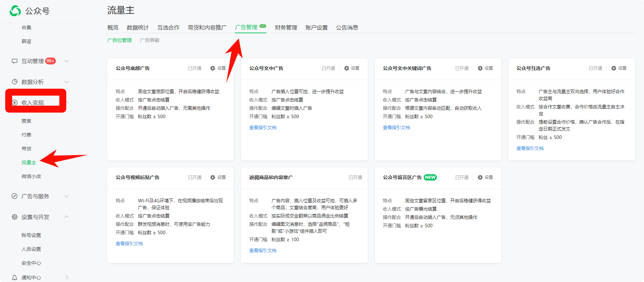The height and width of the screenshot is (282, 644).
Task: Open 赞赏 under 收入变现
Action: coord(26,121)
